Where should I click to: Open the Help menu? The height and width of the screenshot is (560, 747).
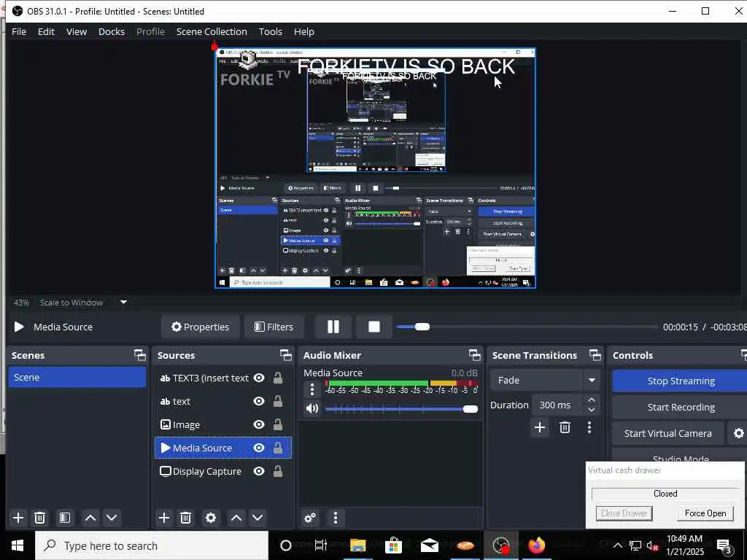click(x=304, y=31)
